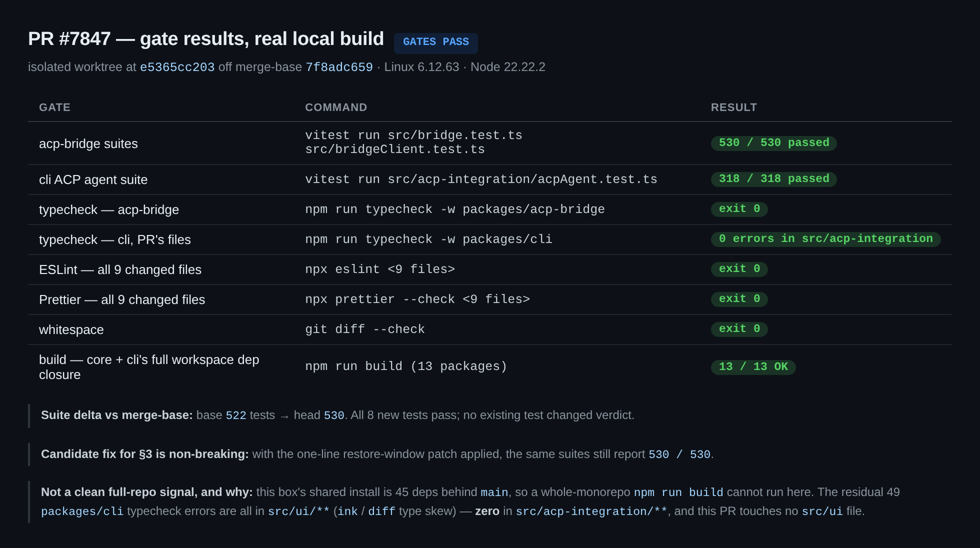Click 'Suite delta vs merge-base:' note heading
The height and width of the screenshot is (548, 980).
pos(117,415)
